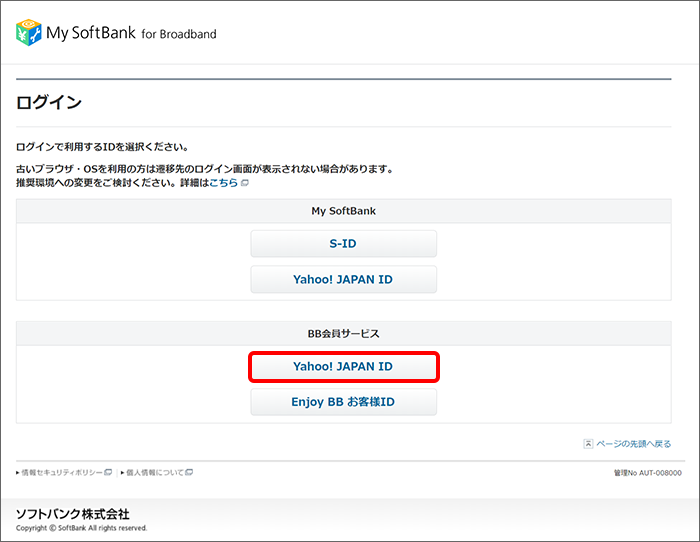Click the My SoftBank cube logo icon

[29, 32]
